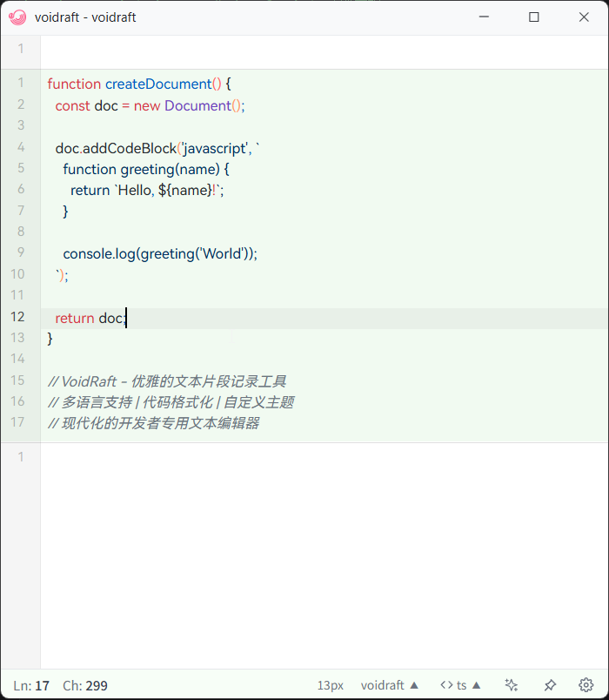This screenshot has width=609, height=700.
Task: Click line number 12 in the gutter
Action: point(17,317)
